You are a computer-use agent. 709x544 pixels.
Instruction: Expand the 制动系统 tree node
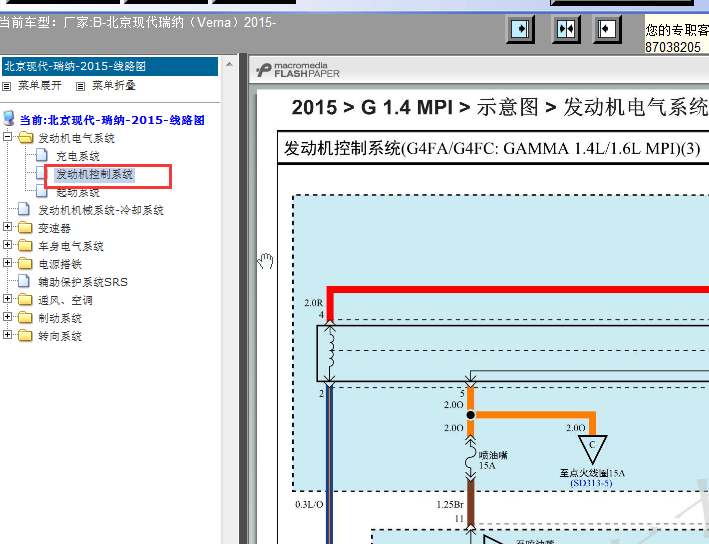tap(7, 317)
